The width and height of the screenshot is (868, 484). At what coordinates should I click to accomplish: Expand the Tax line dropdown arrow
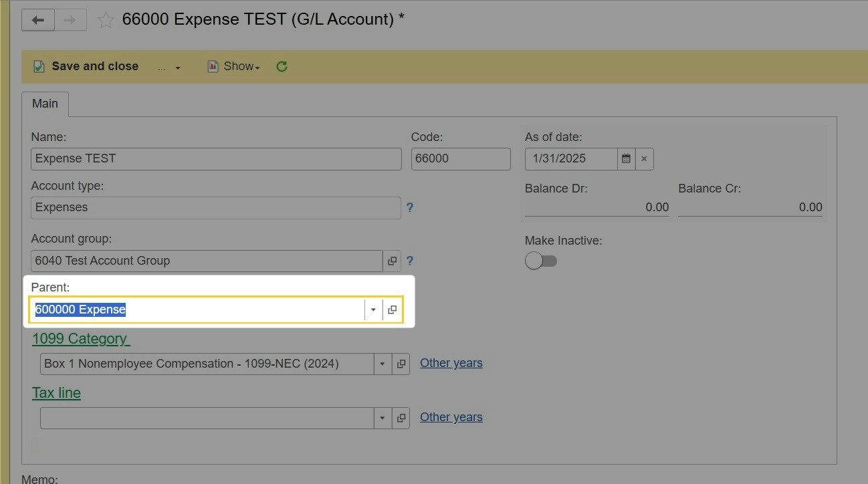pos(383,418)
